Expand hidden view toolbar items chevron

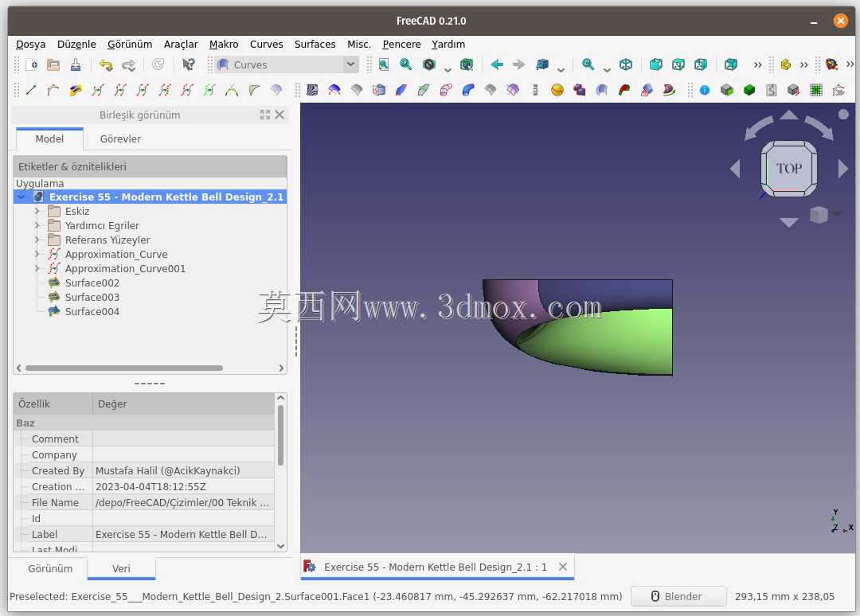coord(757,64)
